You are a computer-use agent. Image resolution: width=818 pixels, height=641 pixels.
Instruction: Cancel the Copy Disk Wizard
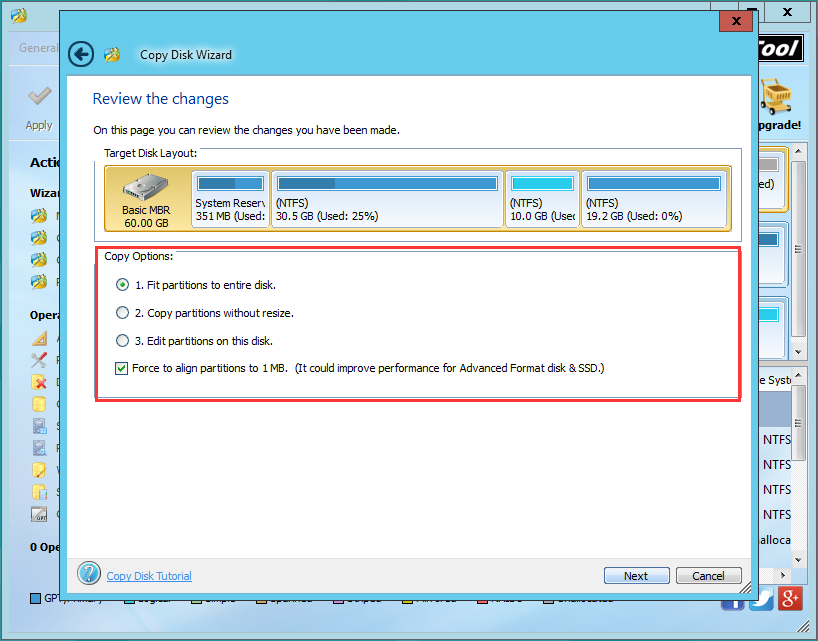pos(708,575)
